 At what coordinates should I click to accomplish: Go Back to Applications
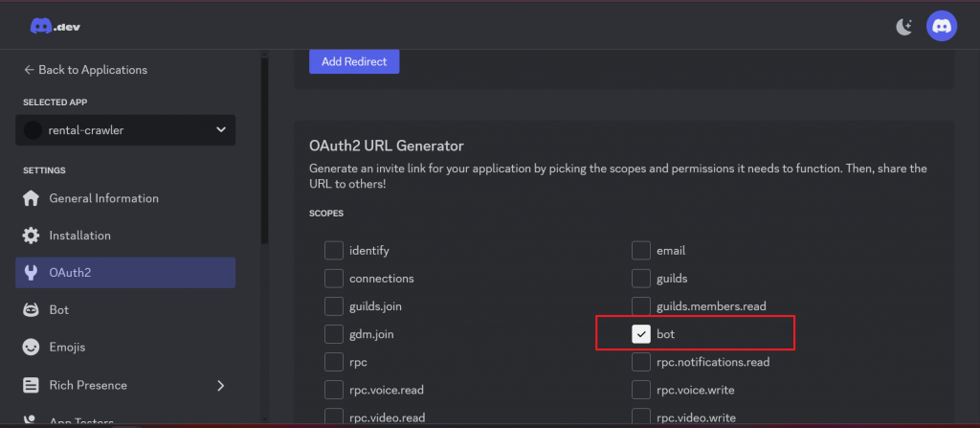tap(85, 70)
